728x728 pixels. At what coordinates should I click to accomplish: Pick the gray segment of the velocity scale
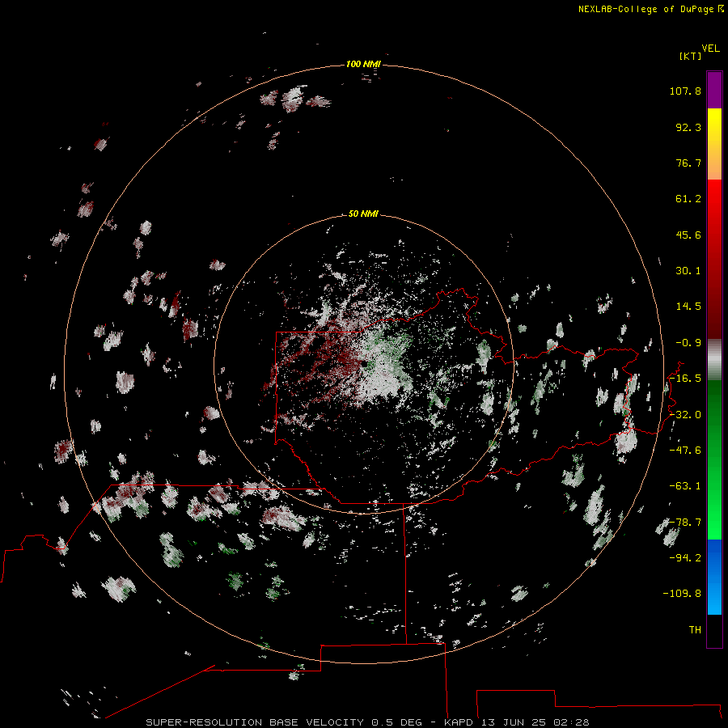[714, 360]
